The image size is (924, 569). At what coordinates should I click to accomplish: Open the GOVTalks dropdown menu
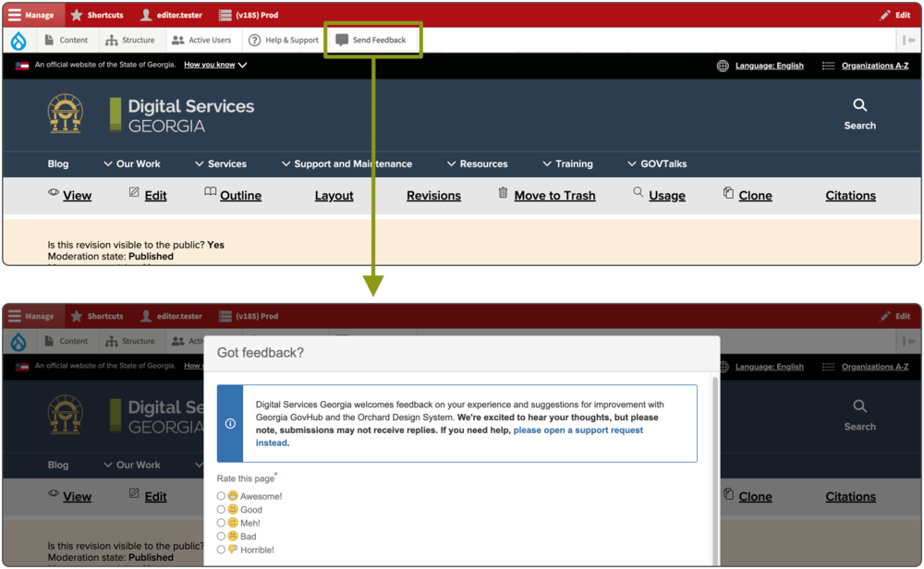[x=656, y=163]
